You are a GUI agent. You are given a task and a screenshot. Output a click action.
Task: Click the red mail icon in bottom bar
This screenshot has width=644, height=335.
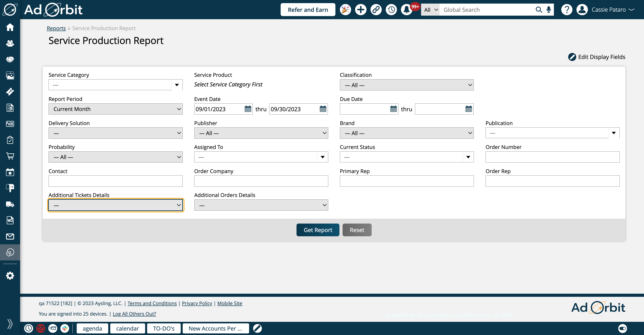pyautogui.click(x=40, y=328)
